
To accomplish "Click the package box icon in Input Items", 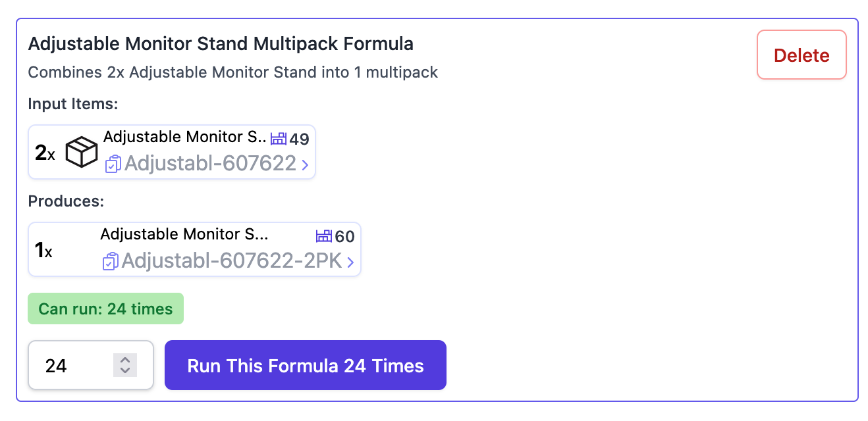I will click(82, 153).
